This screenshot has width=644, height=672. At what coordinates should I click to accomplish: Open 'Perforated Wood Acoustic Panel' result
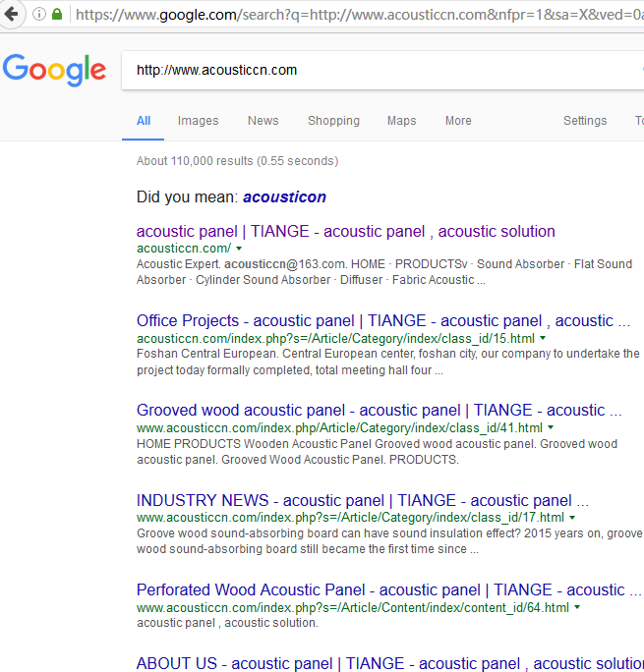tap(389, 590)
